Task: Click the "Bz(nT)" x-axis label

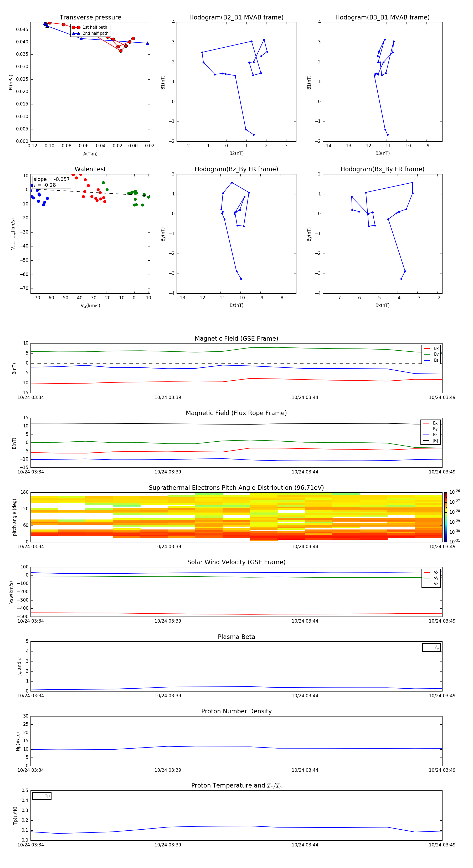Action: point(236,305)
